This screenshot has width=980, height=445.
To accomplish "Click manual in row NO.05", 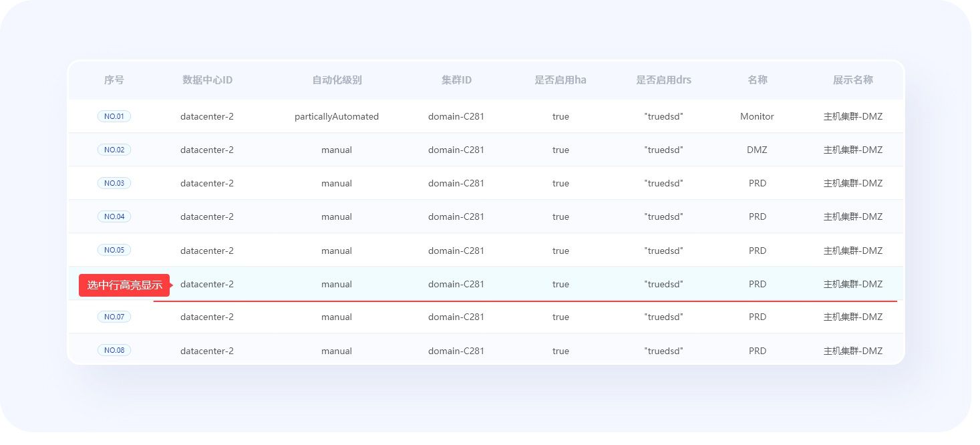I will click(x=337, y=251).
